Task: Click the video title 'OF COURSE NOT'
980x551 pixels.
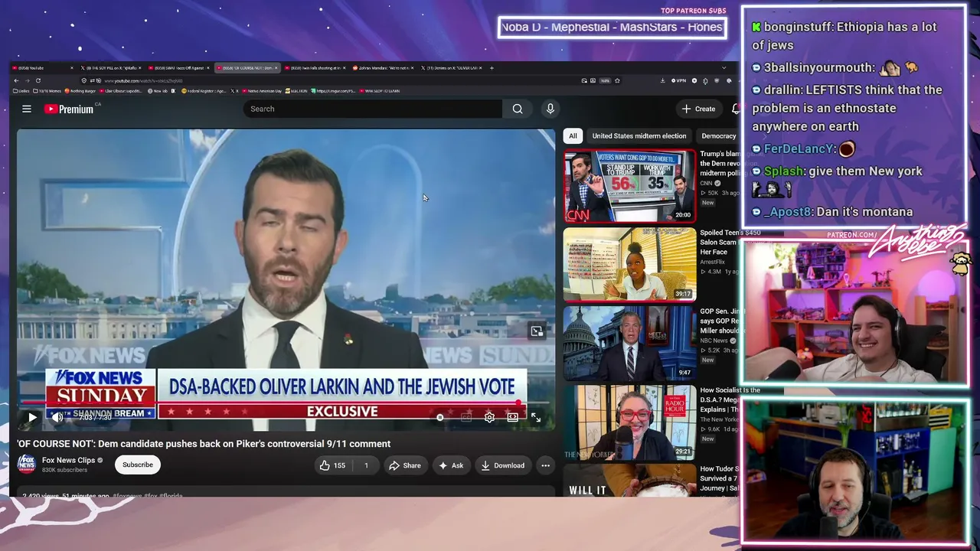Action: pos(204,444)
